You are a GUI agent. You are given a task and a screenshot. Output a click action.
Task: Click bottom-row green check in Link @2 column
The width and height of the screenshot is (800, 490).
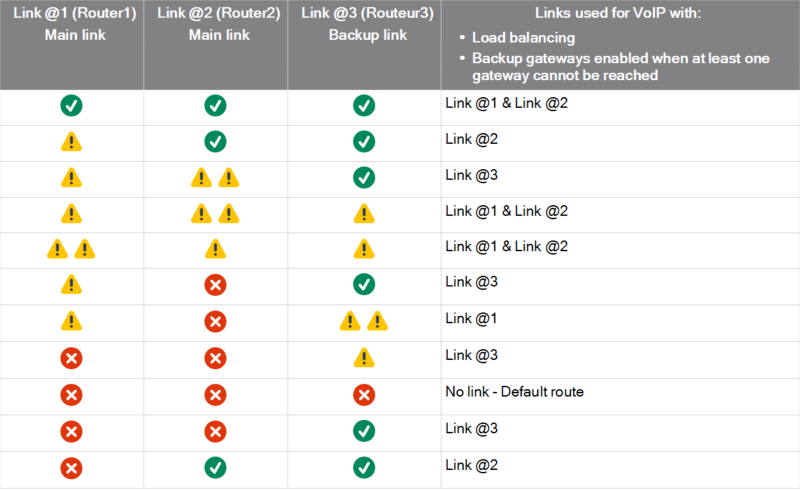(215, 465)
